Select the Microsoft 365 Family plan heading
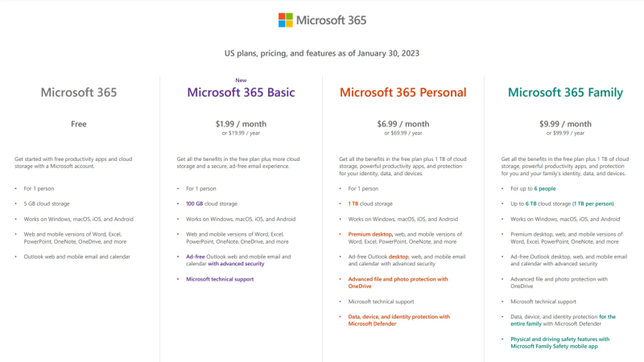Image resolution: width=644 pixels, height=362 pixels. [565, 93]
